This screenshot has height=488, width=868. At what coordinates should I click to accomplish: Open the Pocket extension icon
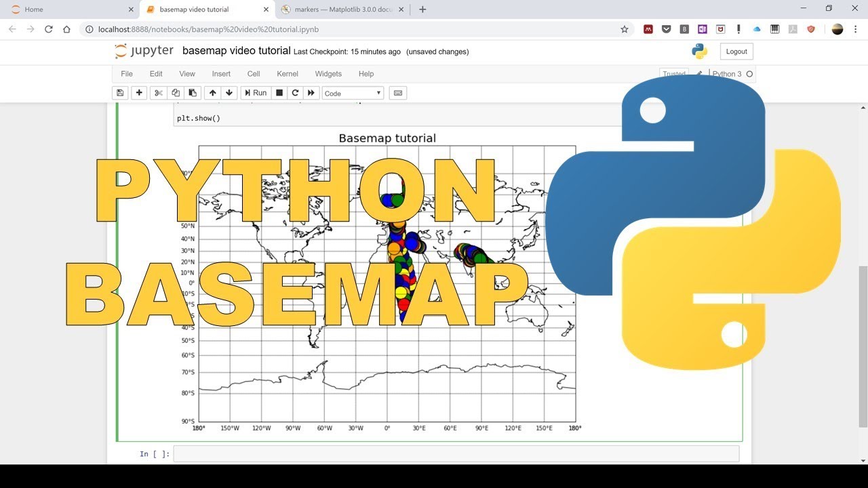pyautogui.click(x=667, y=29)
